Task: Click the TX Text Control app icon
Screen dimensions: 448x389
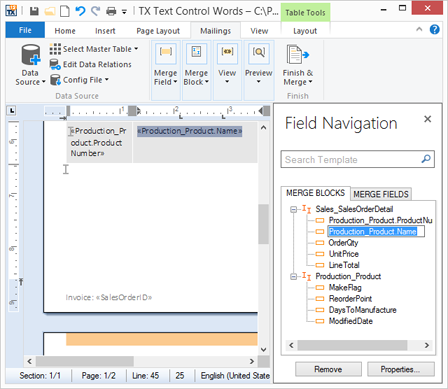Action: tap(11, 11)
